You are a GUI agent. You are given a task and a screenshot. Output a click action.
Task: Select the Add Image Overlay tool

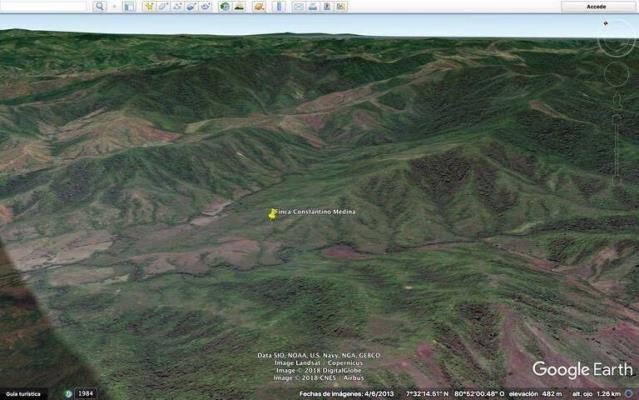pos(191,6)
